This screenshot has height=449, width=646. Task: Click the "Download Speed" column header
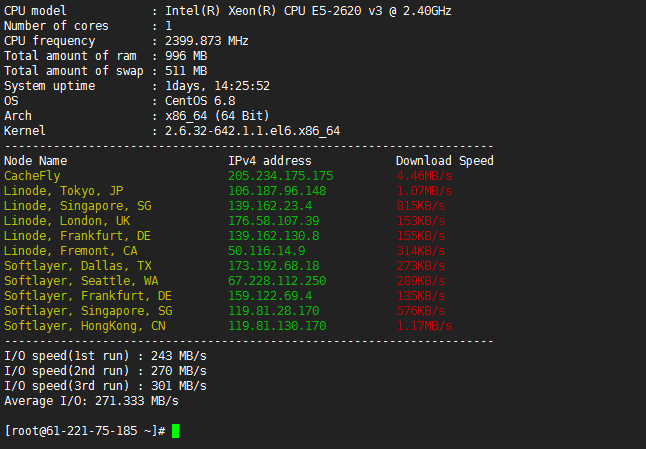pos(444,161)
